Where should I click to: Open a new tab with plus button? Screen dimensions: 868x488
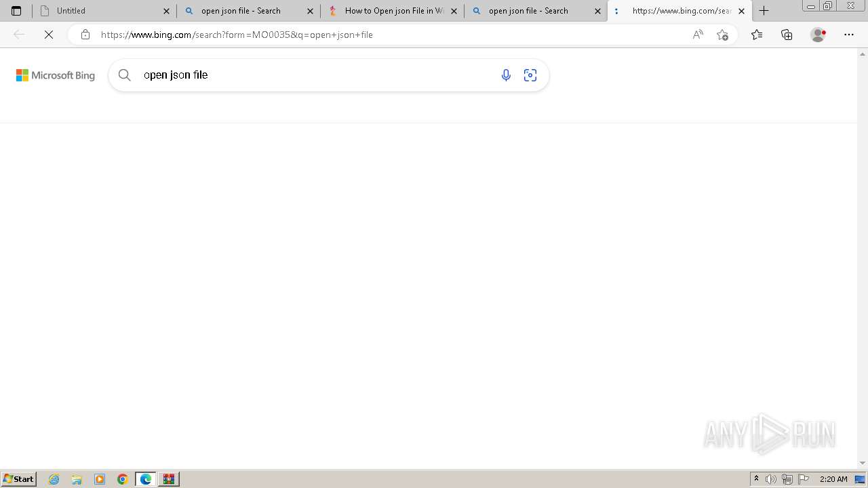[764, 11]
